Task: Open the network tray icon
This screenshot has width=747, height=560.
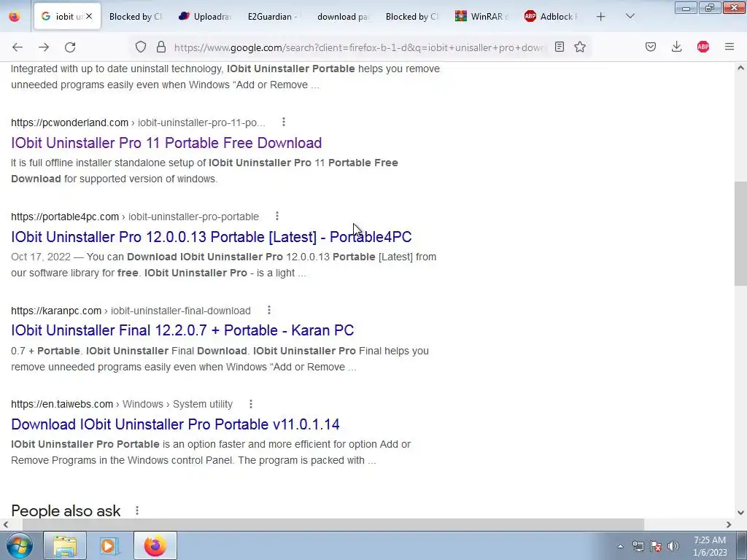Action: pos(638,546)
